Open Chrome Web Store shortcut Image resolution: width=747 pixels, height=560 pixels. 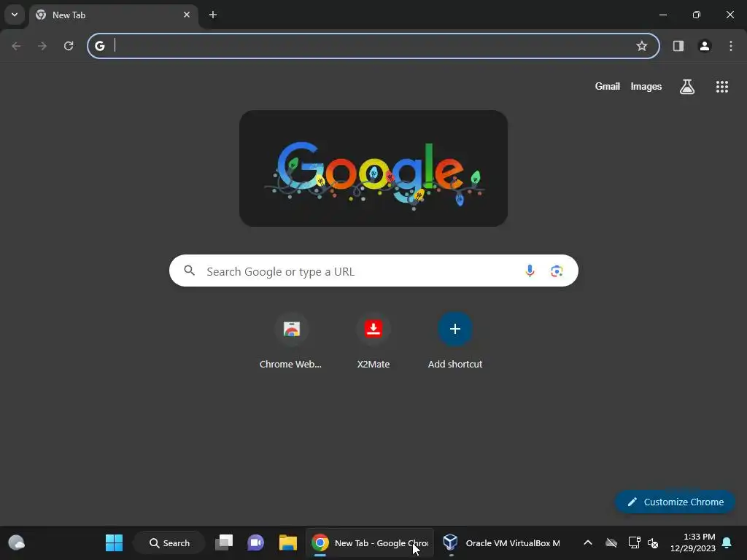(291, 341)
